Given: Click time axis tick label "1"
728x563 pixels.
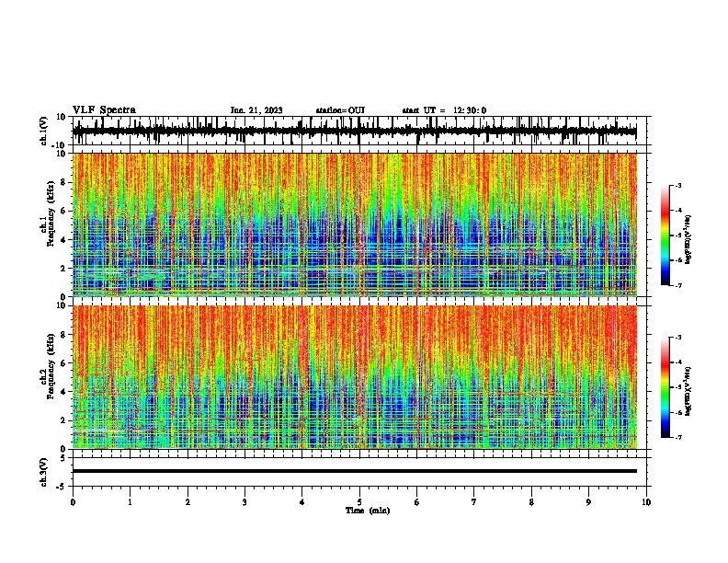Looking at the screenshot, I should tap(130, 502).
